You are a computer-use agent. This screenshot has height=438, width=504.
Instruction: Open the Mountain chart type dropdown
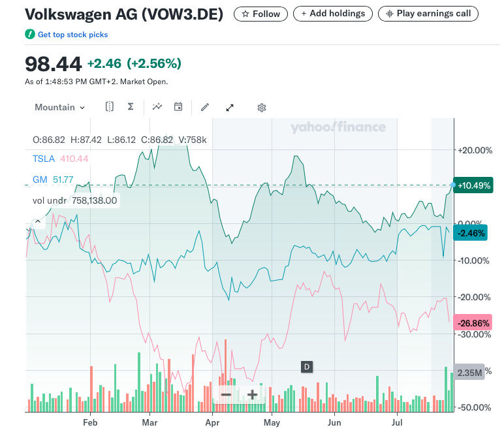pos(60,107)
